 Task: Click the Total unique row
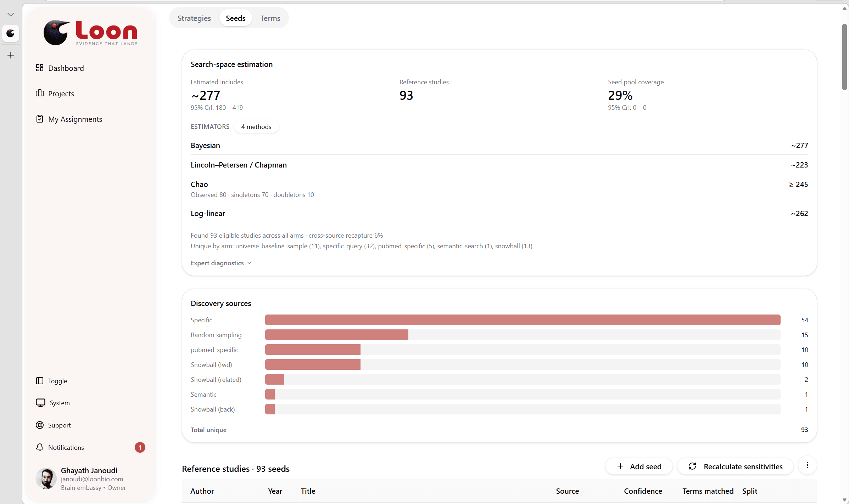point(499,430)
